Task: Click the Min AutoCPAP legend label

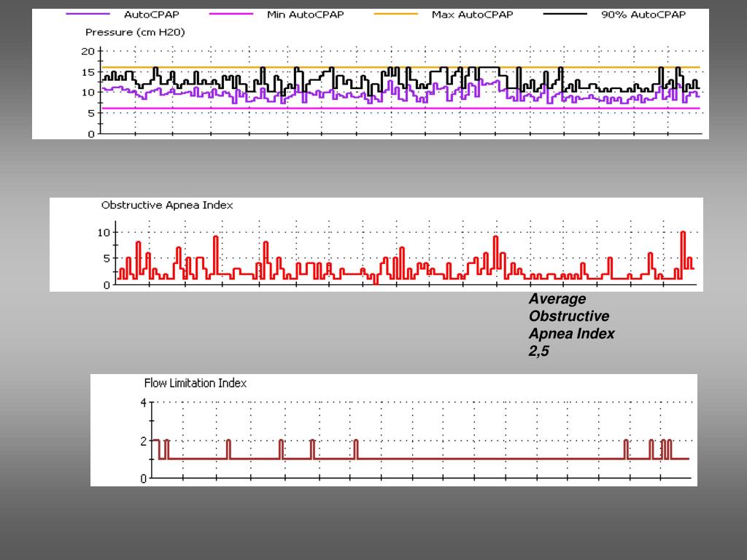Action: [306, 15]
